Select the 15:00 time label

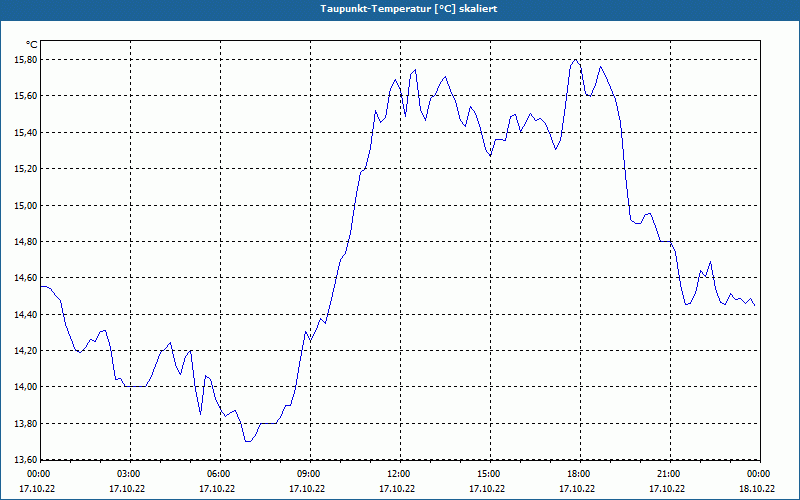pos(487,474)
